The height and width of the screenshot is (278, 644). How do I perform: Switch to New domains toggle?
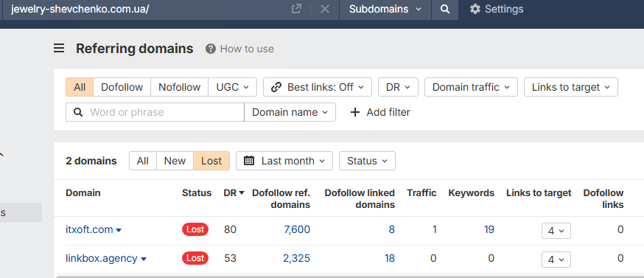click(x=175, y=161)
